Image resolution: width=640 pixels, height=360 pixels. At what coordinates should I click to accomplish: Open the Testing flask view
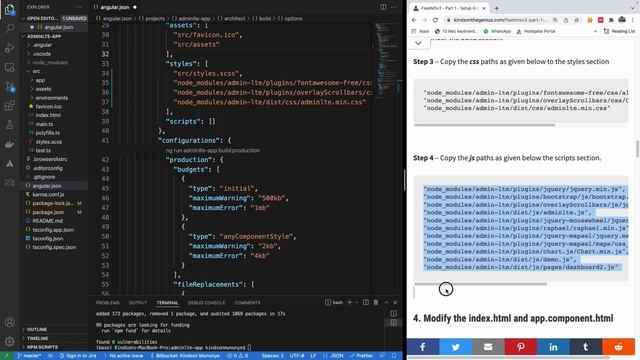[x=9, y=125]
